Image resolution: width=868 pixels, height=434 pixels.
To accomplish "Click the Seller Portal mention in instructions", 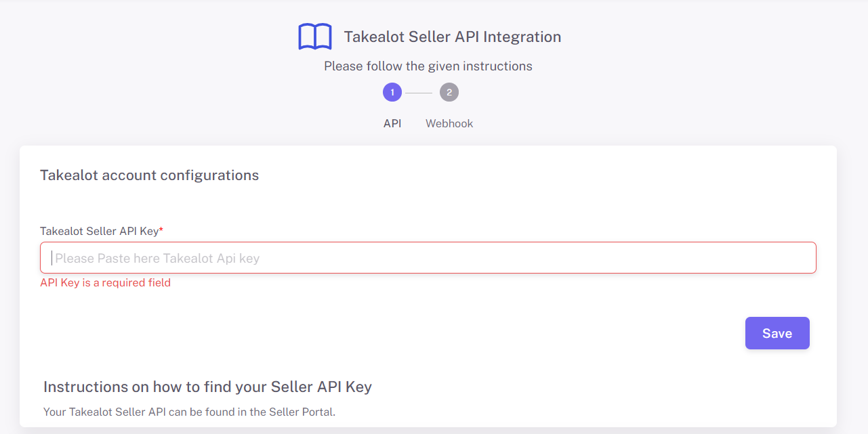I will [304, 412].
